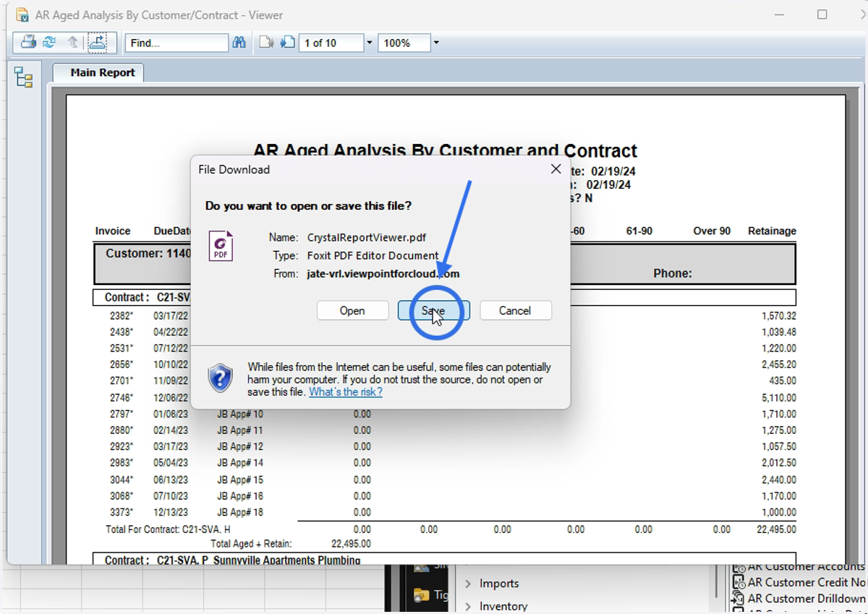Click invoice number 2923*

(122, 446)
